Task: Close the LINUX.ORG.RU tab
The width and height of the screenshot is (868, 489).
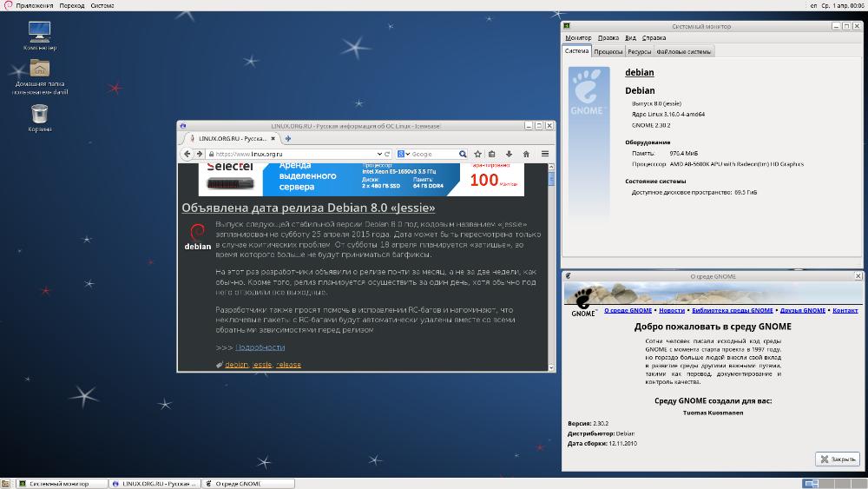Action: (x=273, y=138)
